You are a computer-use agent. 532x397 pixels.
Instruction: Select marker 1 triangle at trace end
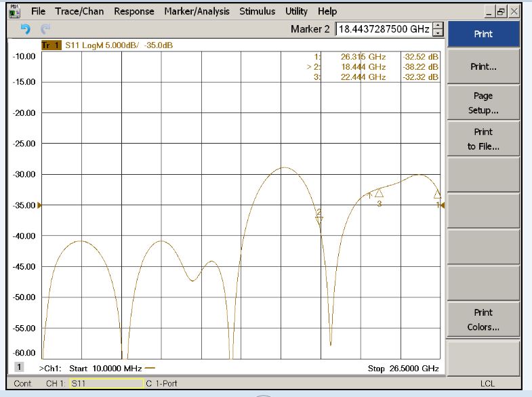pos(437,194)
